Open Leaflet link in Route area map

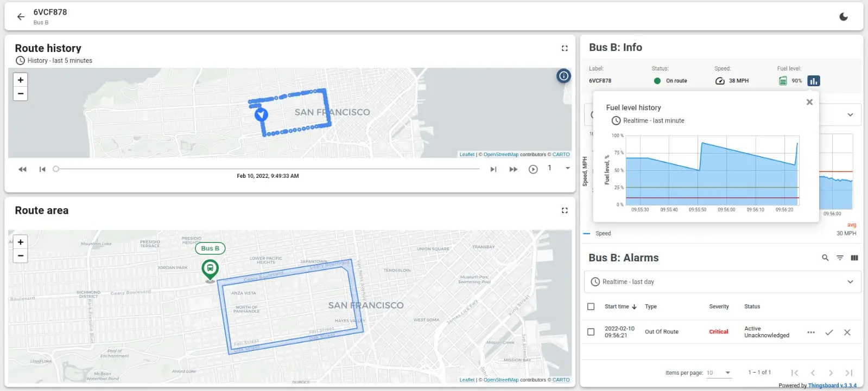coord(467,380)
